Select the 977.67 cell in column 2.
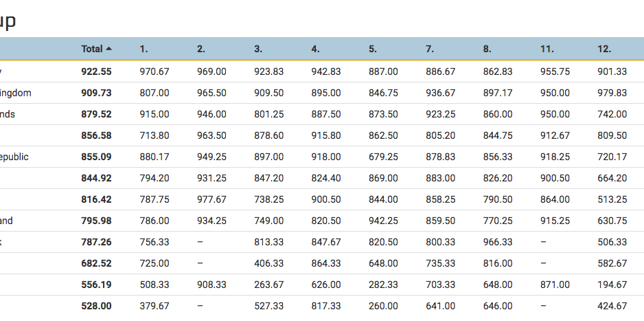The image size is (644, 321). [x=211, y=199]
